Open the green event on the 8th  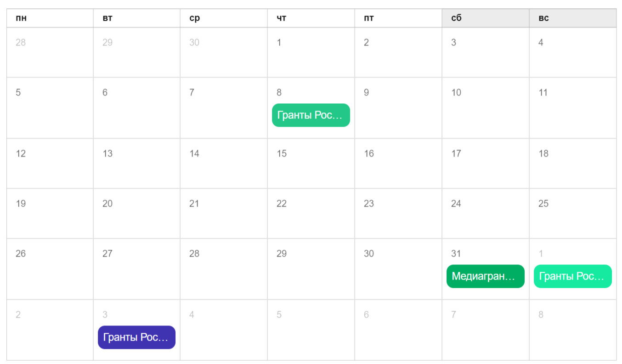click(311, 115)
